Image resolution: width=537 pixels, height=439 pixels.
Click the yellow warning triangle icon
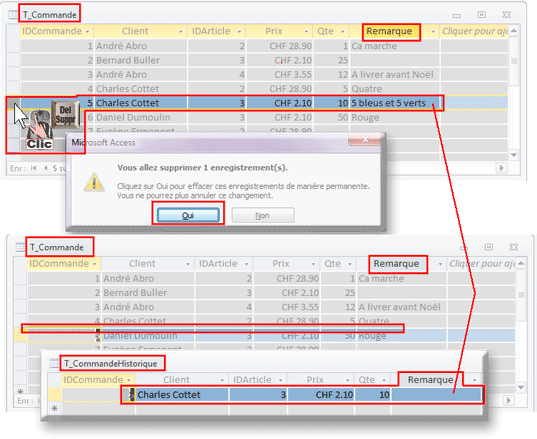point(94,182)
